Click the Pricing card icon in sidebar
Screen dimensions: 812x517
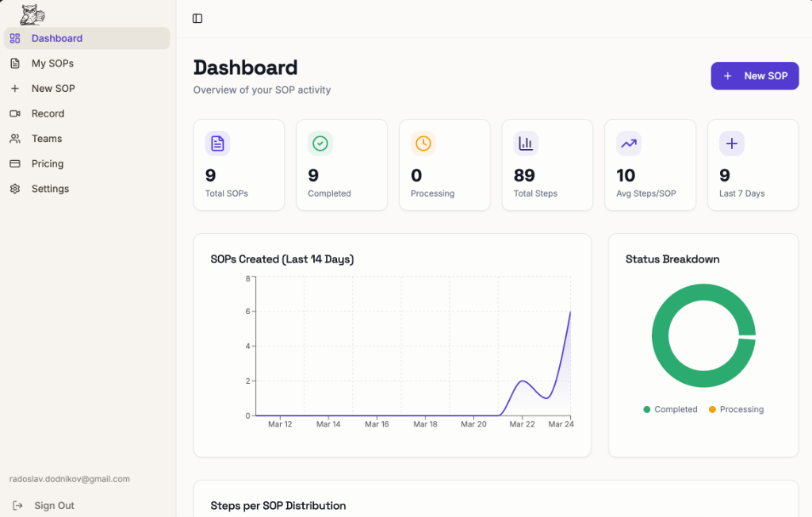click(x=14, y=163)
